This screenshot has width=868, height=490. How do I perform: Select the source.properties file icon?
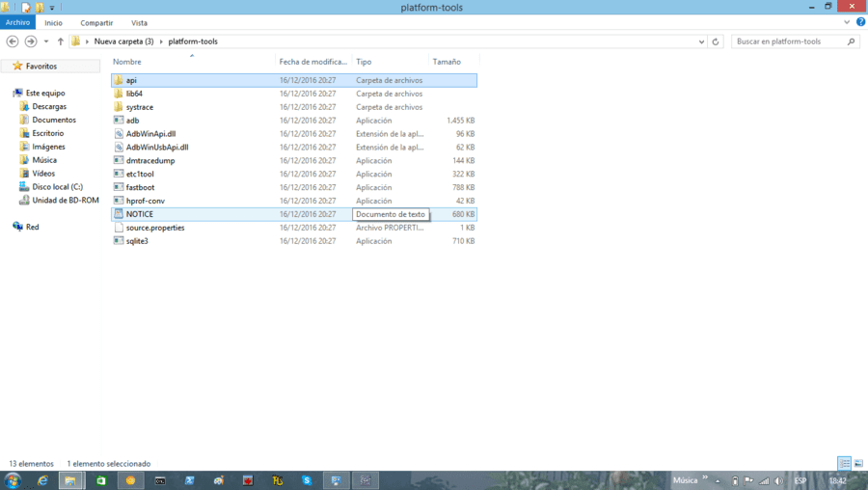coord(119,228)
